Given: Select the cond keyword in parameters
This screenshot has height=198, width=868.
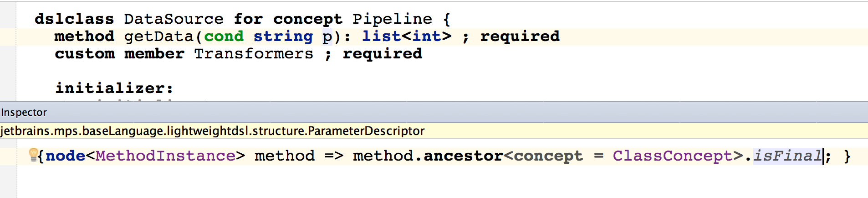Looking at the screenshot, I should 224,36.
